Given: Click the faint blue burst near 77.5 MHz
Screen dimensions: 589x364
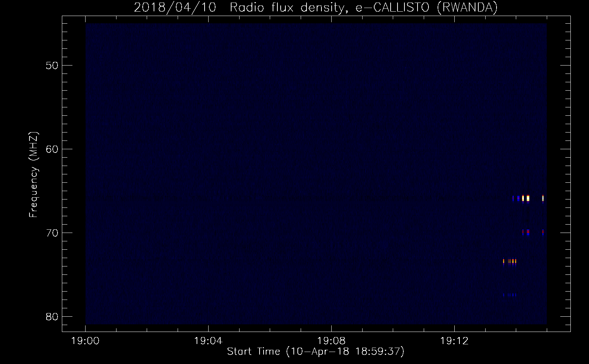Looking at the screenshot, I should pos(510,295).
